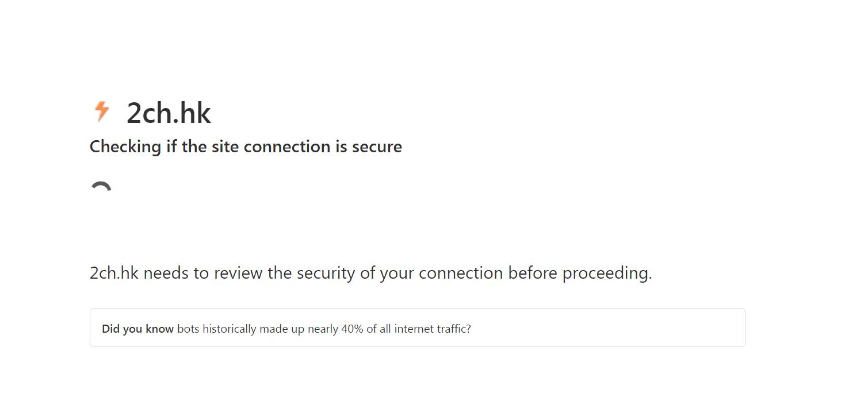Image resolution: width=868 pixels, height=416 pixels.
Task: Click '2ch.hk' at the paragraph start
Action: 114,273
